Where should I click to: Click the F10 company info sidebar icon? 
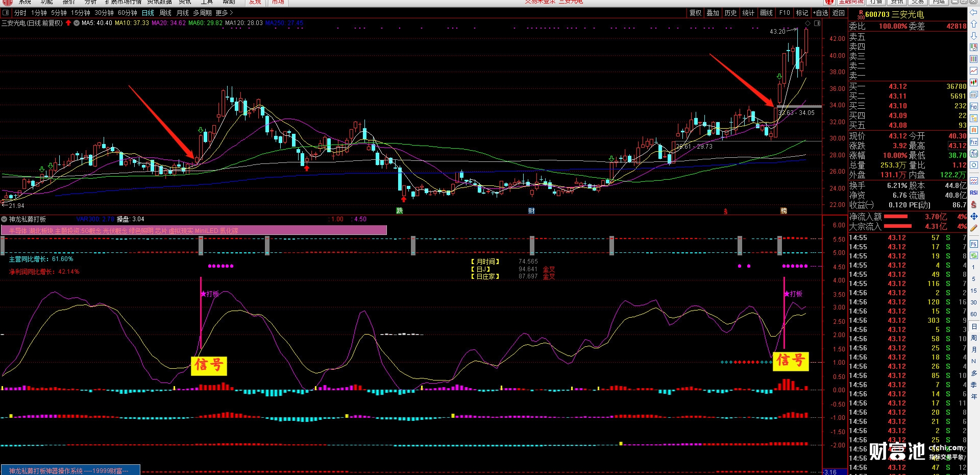pos(973,107)
